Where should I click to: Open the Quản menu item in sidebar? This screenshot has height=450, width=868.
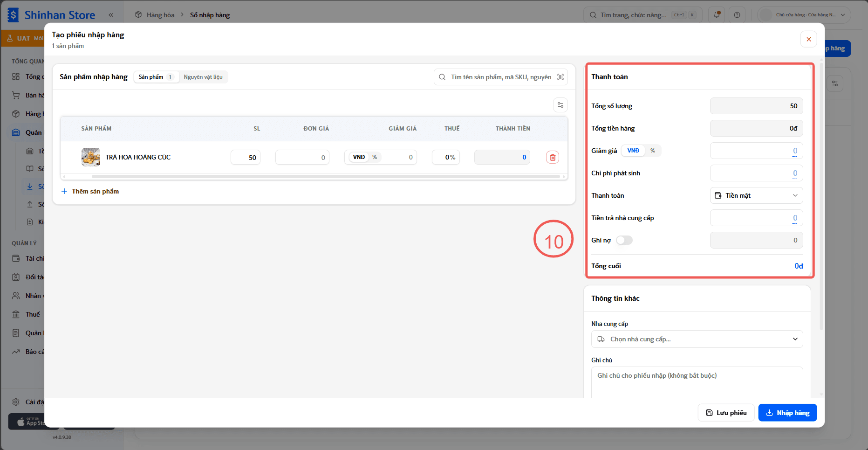28,132
